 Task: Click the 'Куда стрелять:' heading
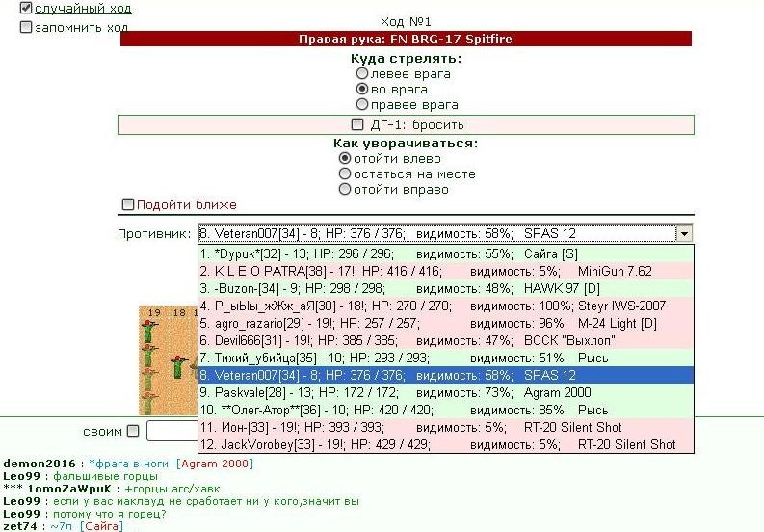[x=406, y=59]
